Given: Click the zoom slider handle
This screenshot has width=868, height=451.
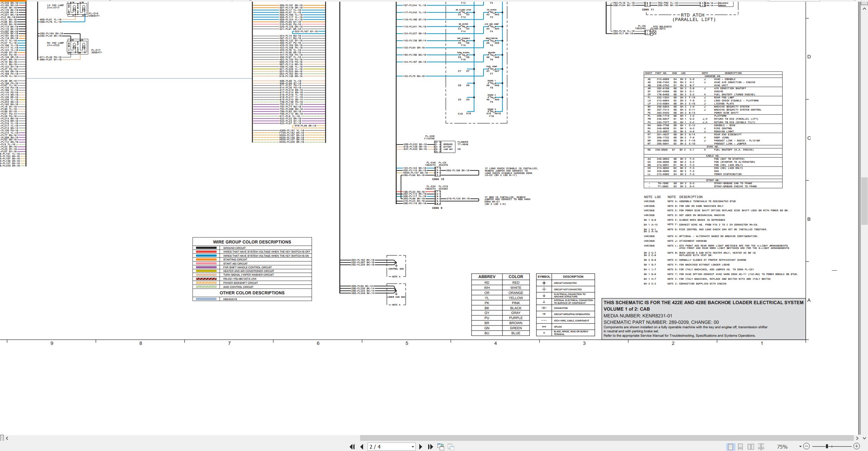Looking at the screenshot, I should pos(827,446).
